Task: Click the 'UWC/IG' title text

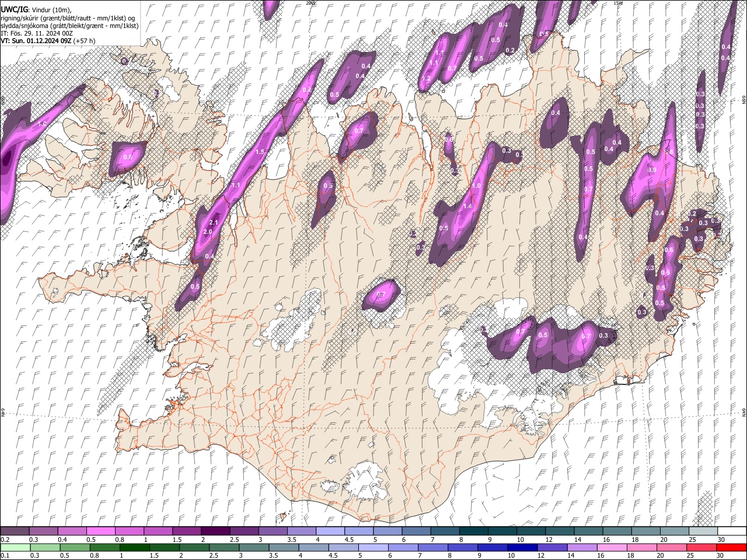Action: pos(14,9)
